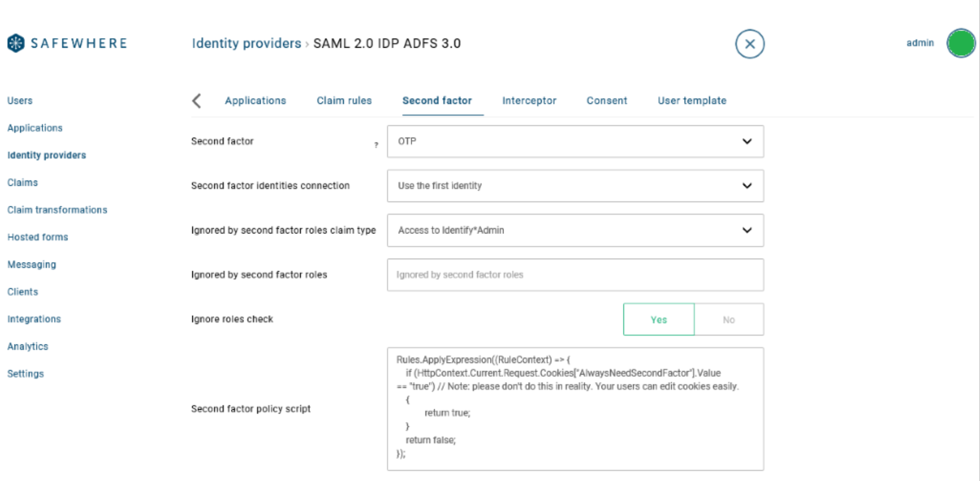Go to the Applications tab
Image resolution: width=980 pixels, height=481 pixels.
click(x=256, y=100)
